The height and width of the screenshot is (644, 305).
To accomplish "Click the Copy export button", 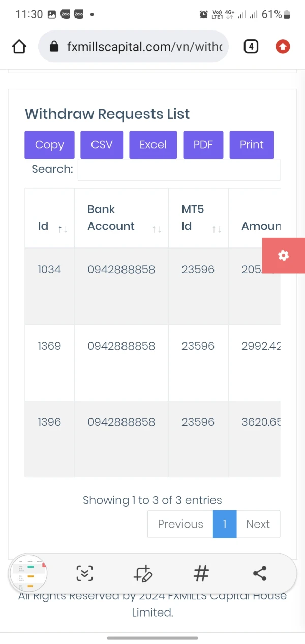I will pos(49,145).
